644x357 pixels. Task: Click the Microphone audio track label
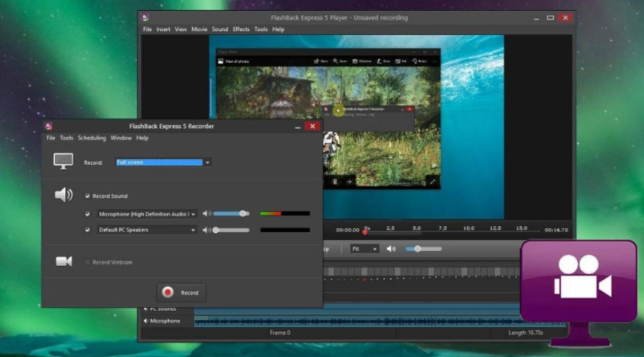[x=165, y=321]
